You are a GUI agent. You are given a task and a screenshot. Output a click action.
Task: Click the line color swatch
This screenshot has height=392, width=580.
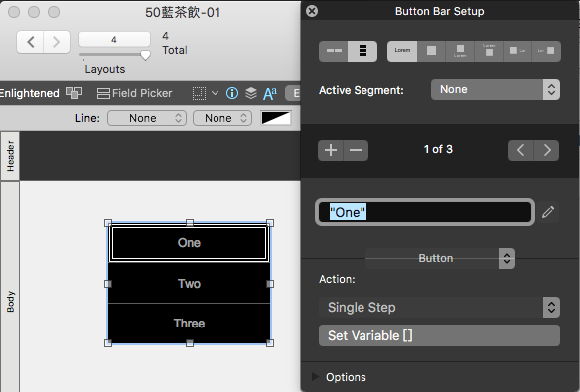coord(276,118)
